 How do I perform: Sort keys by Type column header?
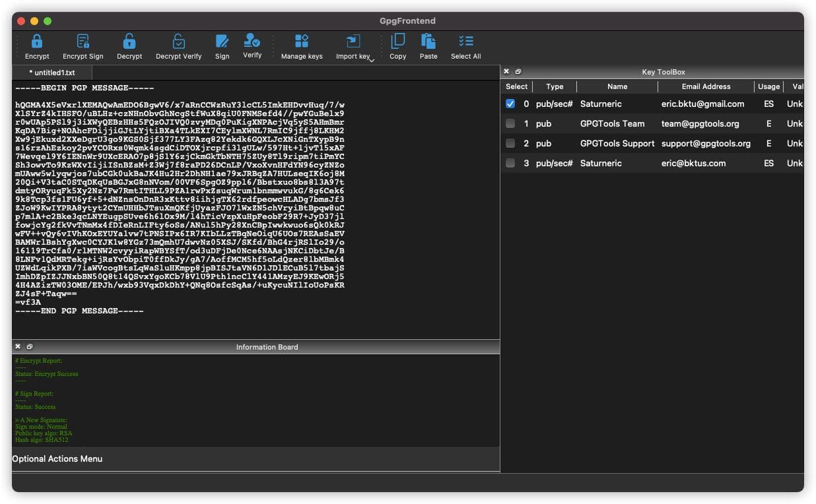pyautogui.click(x=555, y=86)
